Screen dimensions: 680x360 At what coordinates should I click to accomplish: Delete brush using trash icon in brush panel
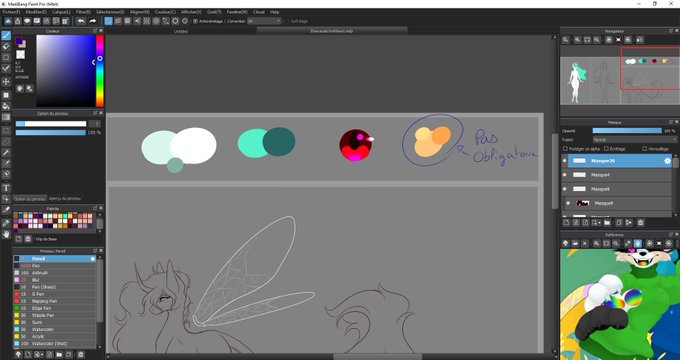pos(81,354)
